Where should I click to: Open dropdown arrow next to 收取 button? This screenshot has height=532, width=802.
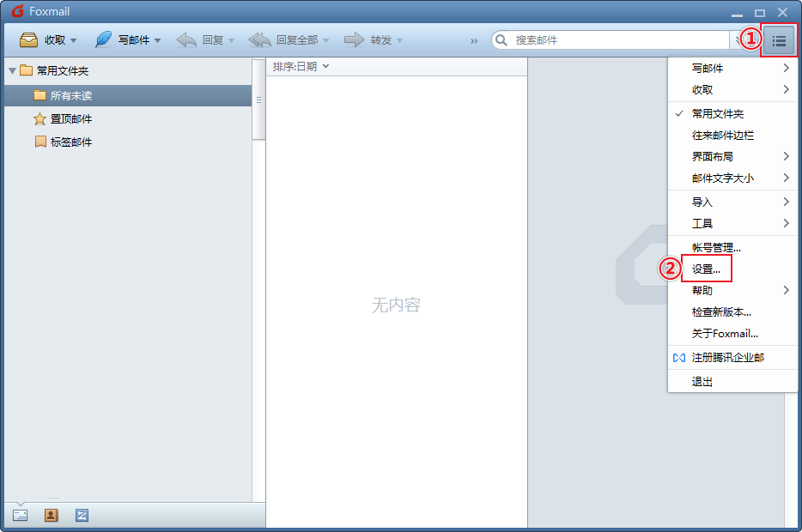pyautogui.click(x=74, y=40)
